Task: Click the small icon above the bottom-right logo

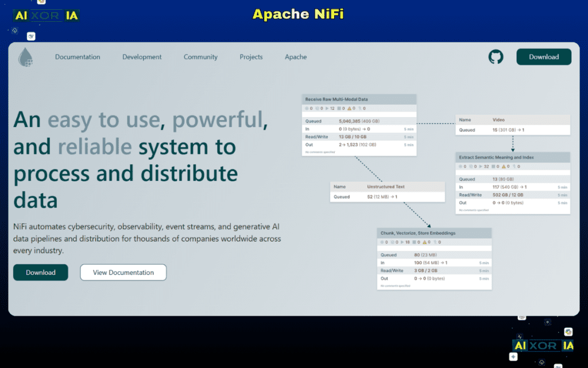Action: click(568, 332)
